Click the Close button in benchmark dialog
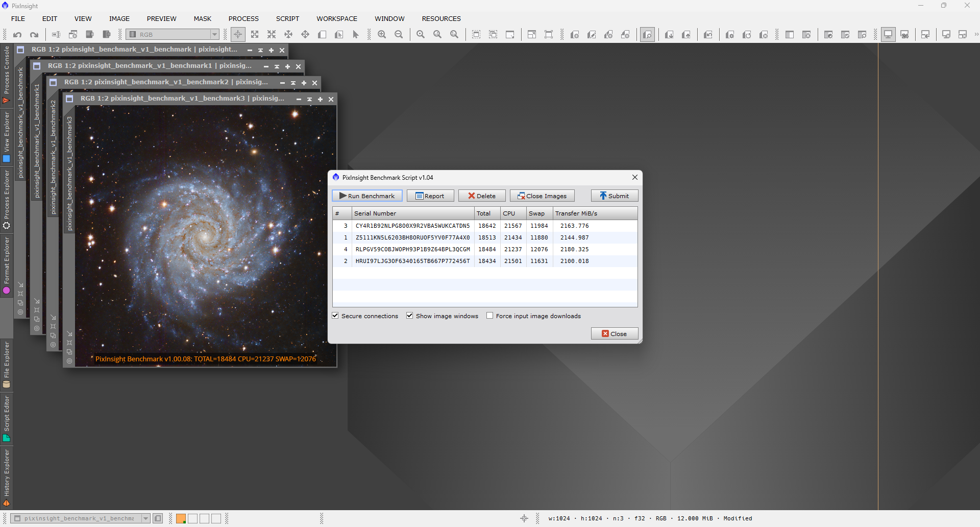The image size is (980, 527). point(615,334)
